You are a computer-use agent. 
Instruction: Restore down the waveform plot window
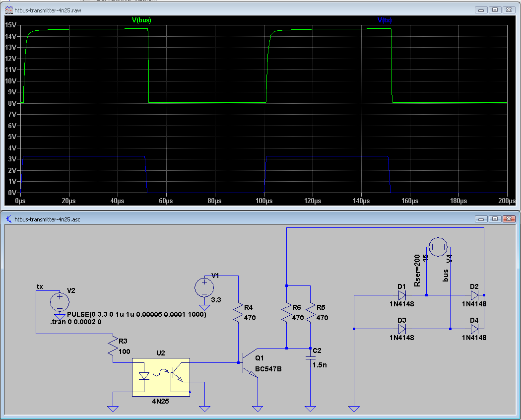495,10
